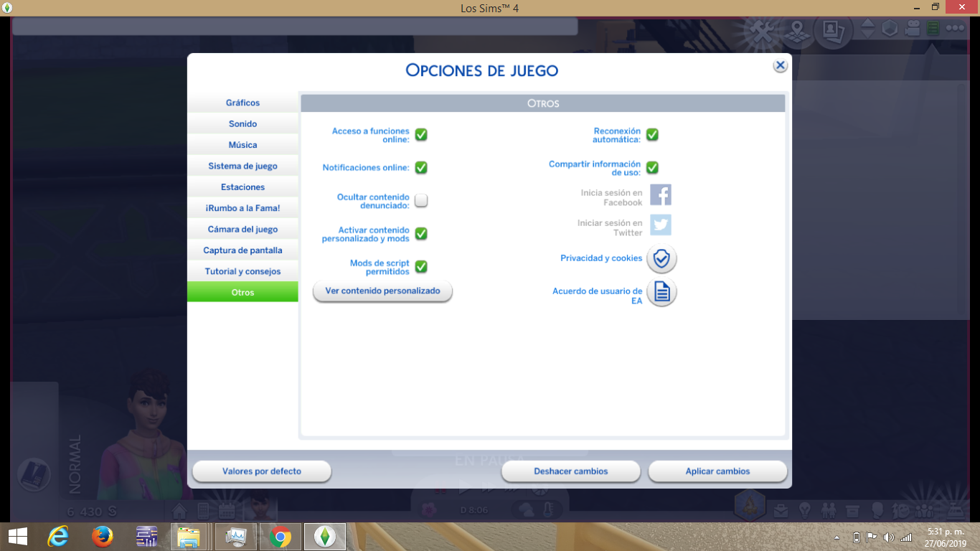Select the Tutorial y consejos tab
980x551 pixels.
click(x=242, y=271)
